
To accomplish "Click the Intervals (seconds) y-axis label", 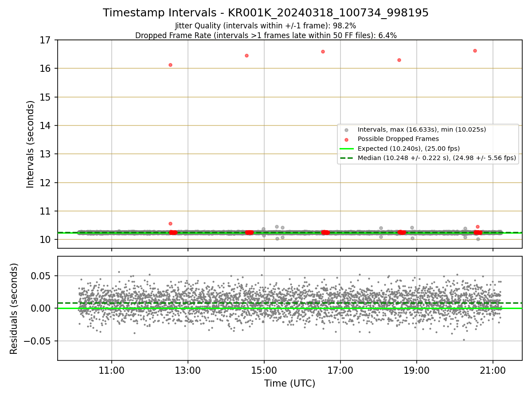I will (x=31, y=144).
